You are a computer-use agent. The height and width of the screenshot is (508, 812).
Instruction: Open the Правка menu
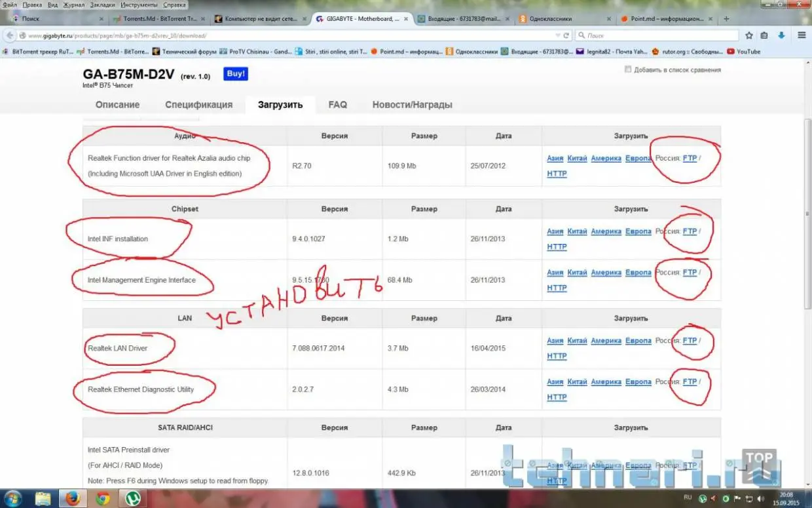(32, 5)
